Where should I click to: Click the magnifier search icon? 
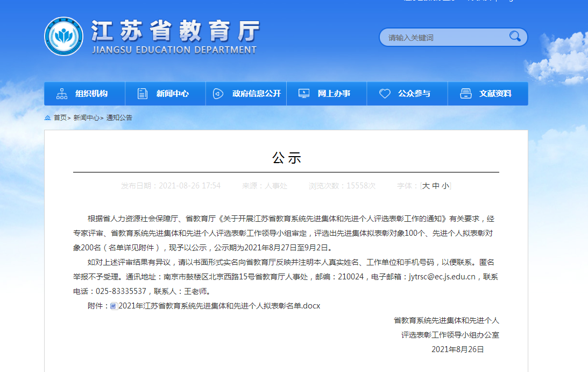pyautogui.click(x=515, y=37)
